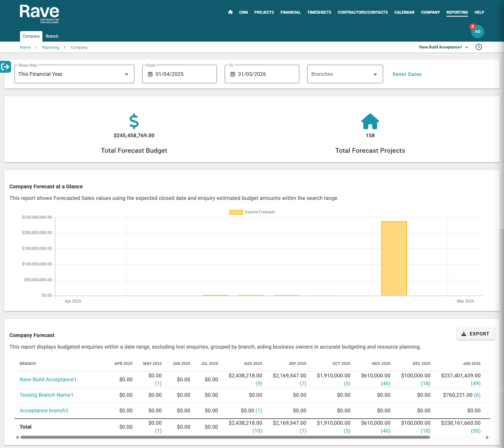Click the scroll right arrow on table
Image resolution: width=504 pixels, height=448 pixels.
[487, 437]
